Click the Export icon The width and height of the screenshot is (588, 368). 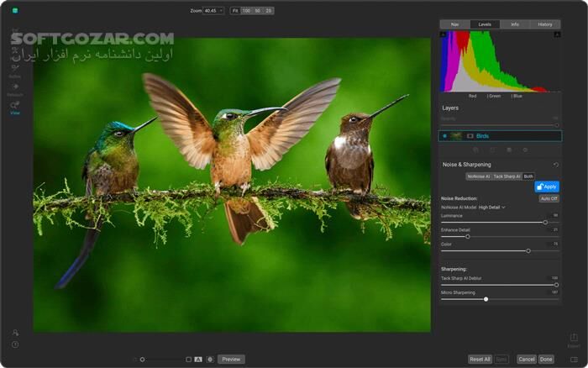(574, 339)
